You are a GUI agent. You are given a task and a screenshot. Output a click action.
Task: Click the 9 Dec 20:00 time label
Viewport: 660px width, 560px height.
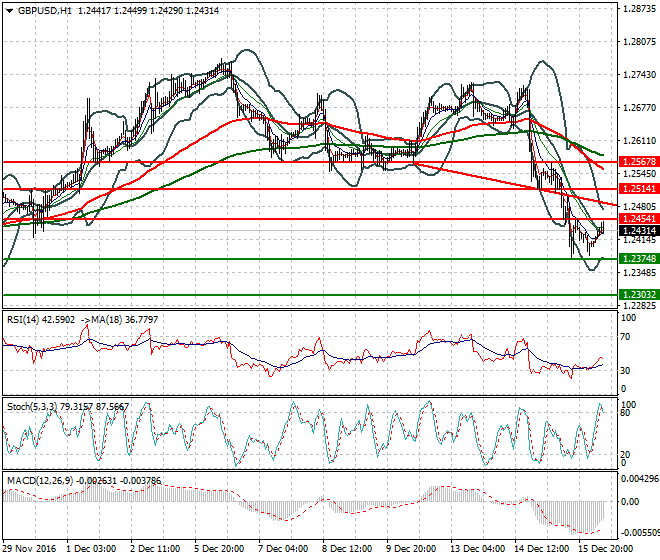pyautogui.click(x=411, y=549)
